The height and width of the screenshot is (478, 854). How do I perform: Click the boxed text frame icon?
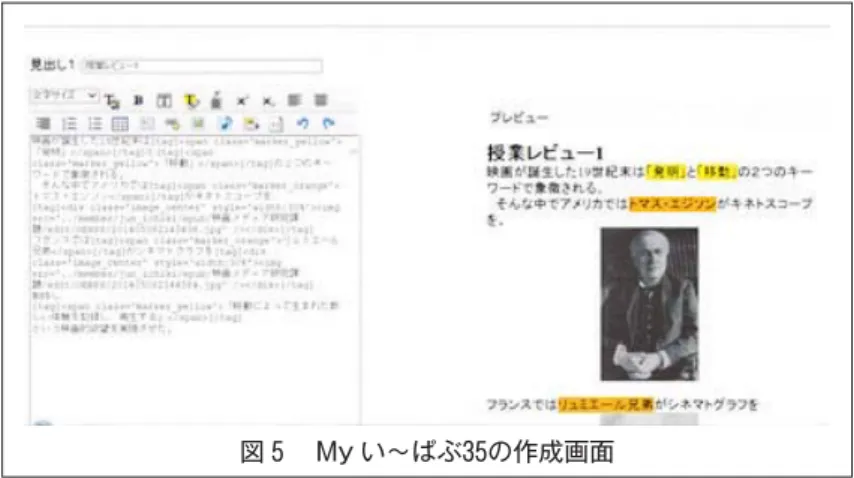click(x=164, y=101)
